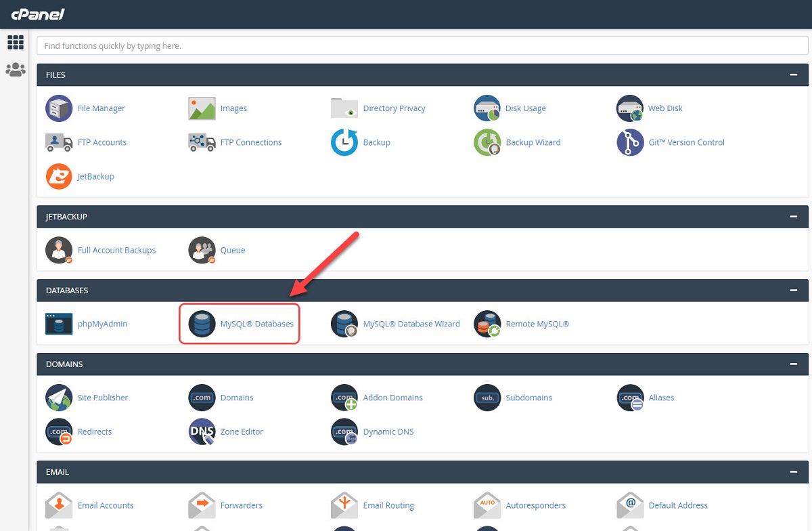The image size is (812, 531).
Task: Click the Remote MySQL link
Action: 537,324
